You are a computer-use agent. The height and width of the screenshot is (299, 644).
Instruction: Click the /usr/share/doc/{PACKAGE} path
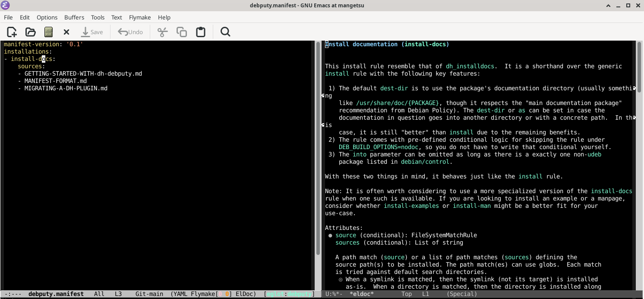[398, 103]
